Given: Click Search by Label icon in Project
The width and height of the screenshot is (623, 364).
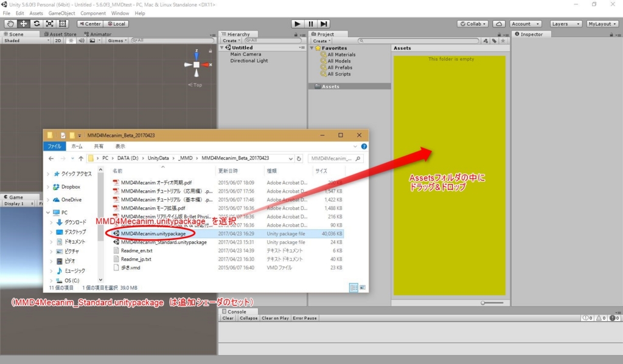Looking at the screenshot, I should click(x=494, y=41).
